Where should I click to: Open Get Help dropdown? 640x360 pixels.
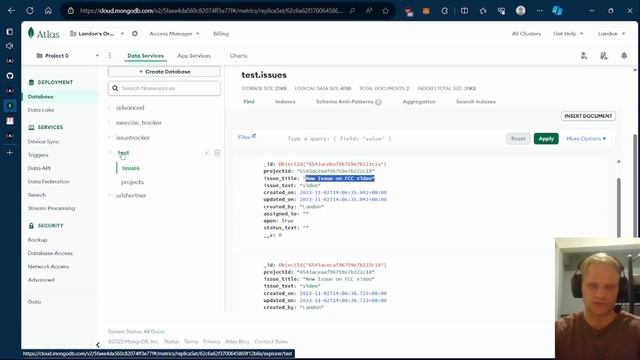click(x=568, y=33)
